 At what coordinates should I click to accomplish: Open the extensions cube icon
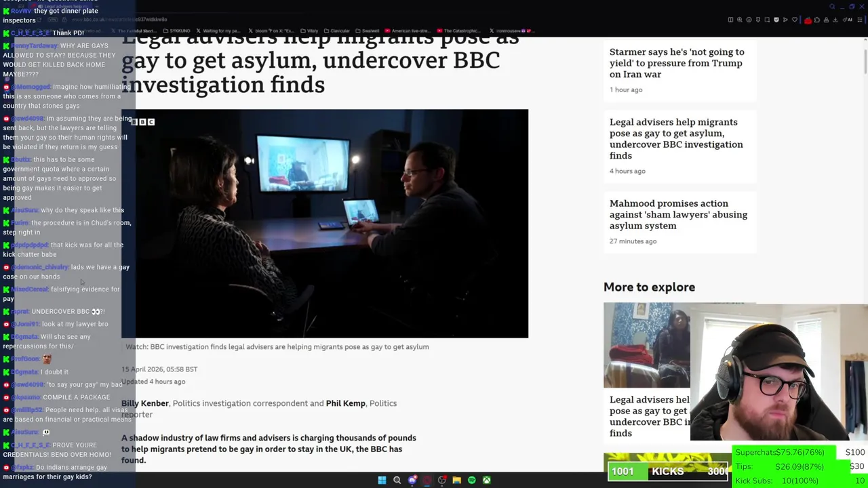click(817, 20)
